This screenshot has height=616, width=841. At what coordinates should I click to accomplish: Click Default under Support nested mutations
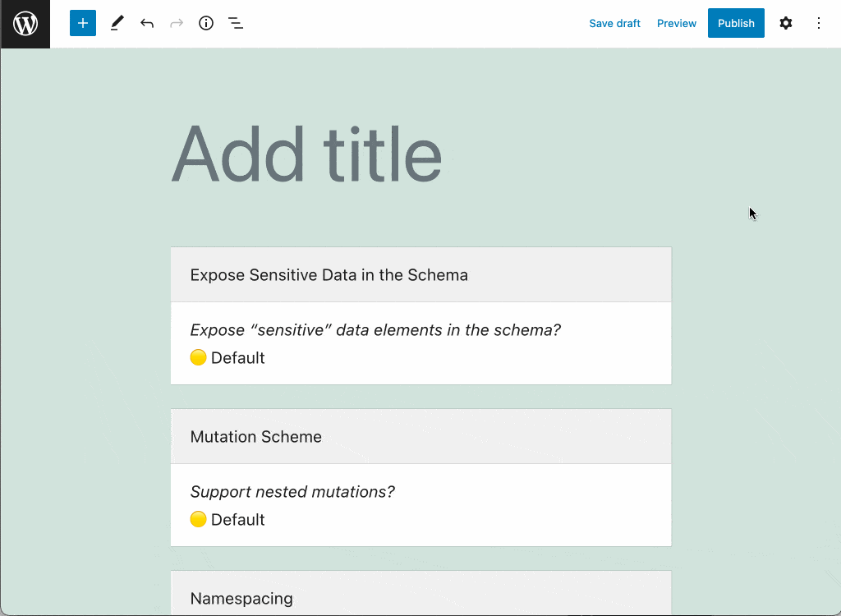pos(237,520)
